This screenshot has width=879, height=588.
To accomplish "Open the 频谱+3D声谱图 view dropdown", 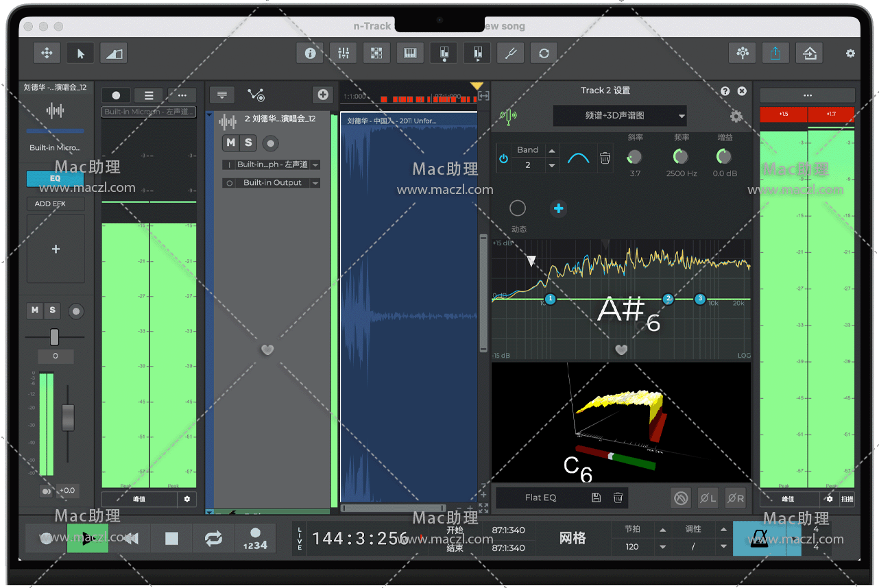I will coord(620,116).
